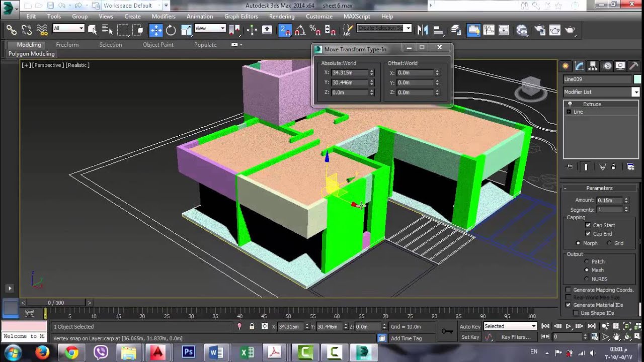Click the Mirror tool icon
The height and width of the screenshot is (362, 644).
(x=423, y=30)
